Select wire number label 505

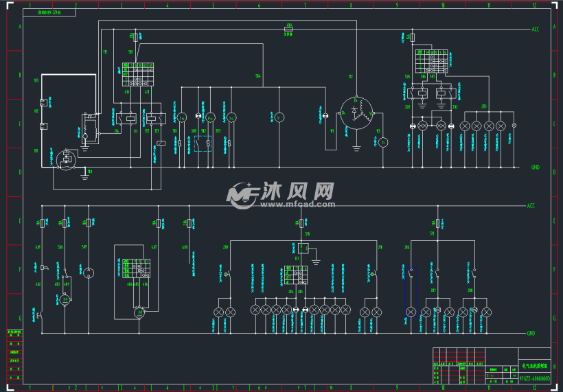click(408, 76)
